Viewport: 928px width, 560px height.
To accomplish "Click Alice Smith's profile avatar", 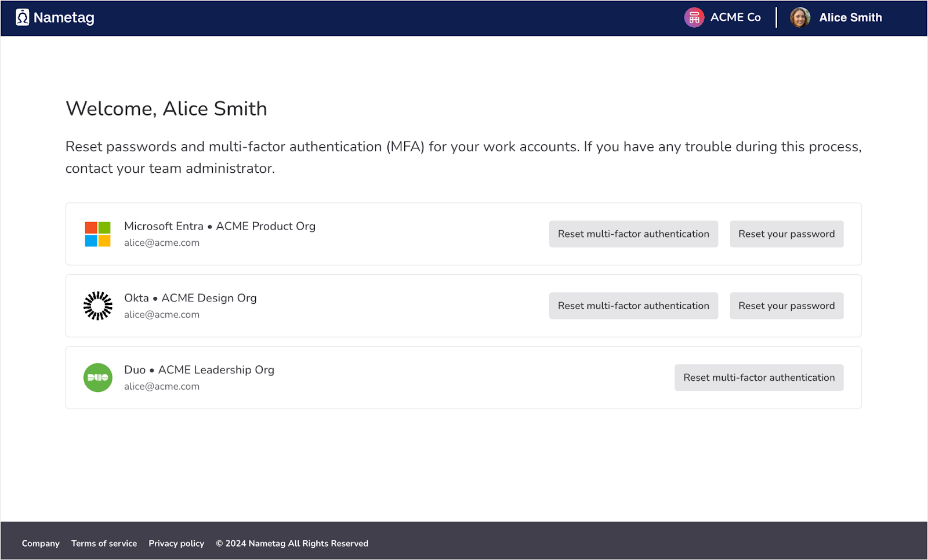I will (x=800, y=17).
